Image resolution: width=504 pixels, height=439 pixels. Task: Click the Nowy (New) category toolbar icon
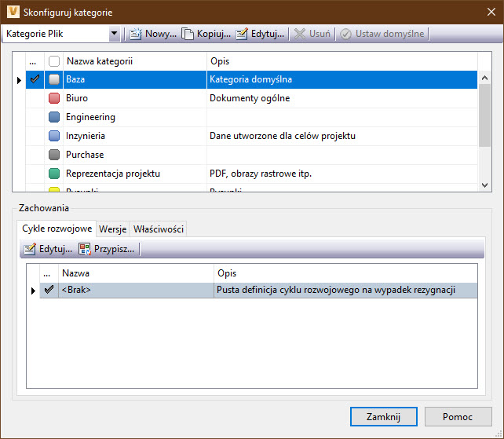135,35
